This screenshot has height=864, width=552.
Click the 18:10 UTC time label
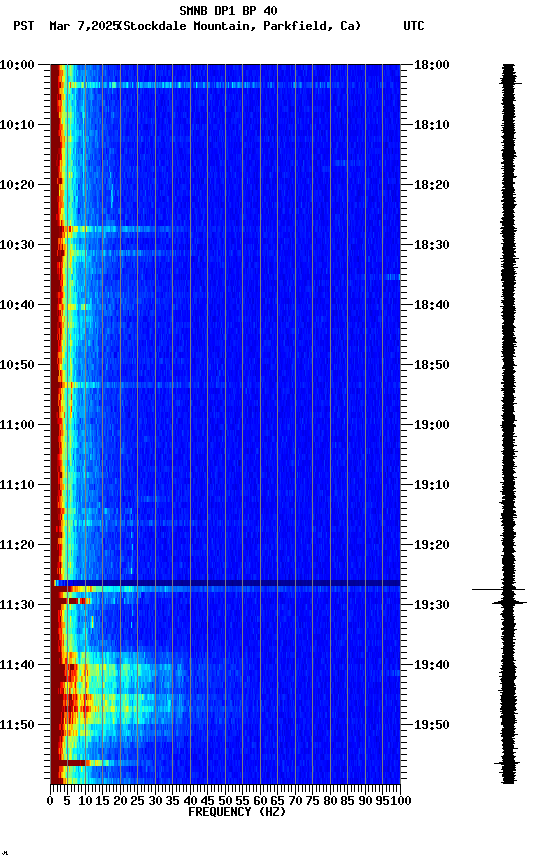click(x=432, y=125)
